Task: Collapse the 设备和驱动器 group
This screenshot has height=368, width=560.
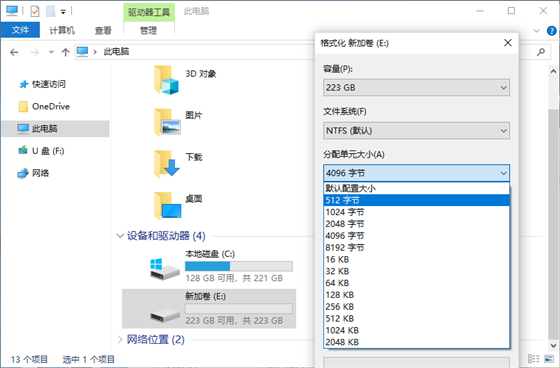Action: [120, 236]
